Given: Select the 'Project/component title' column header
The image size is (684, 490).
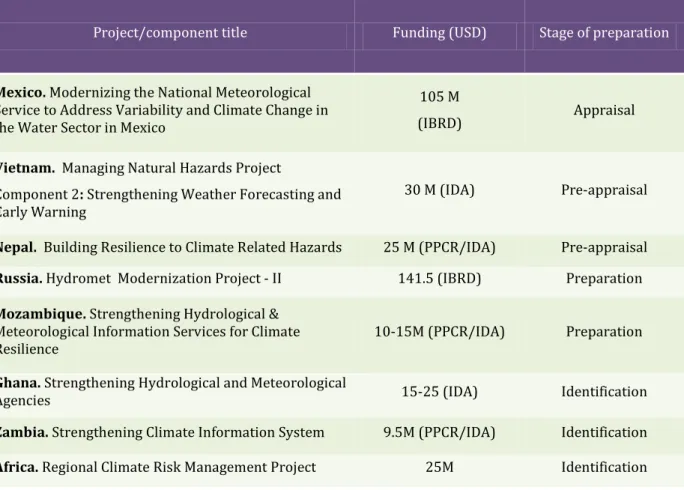Looking at the screenshot, I should (x=170, y=33).
